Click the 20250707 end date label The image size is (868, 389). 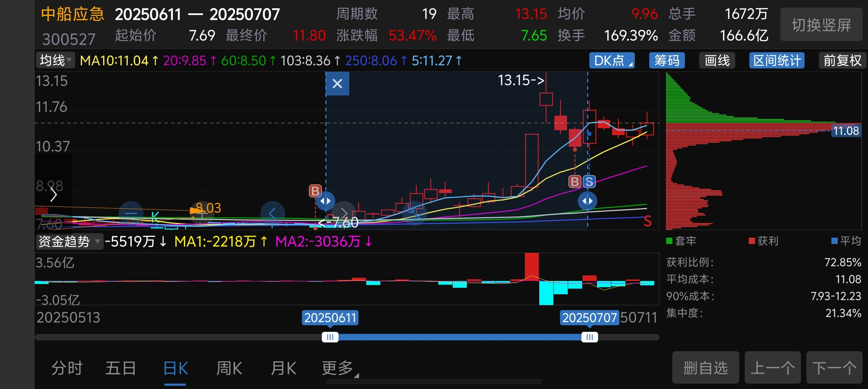(x=590, y=318)
